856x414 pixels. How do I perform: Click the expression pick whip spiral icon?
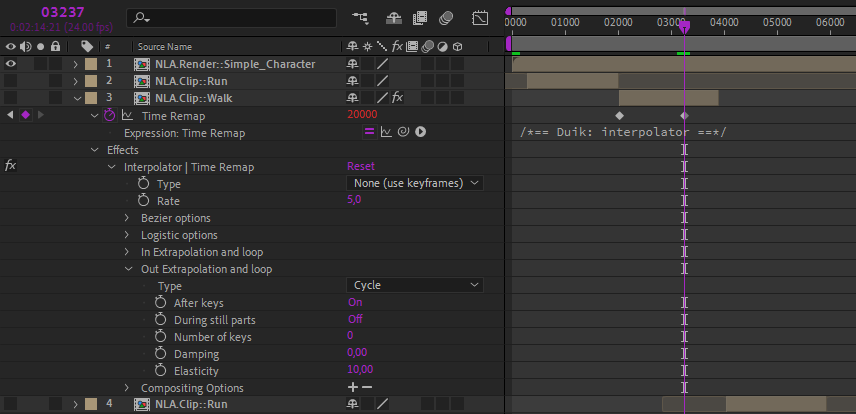(x=403, y=132)
